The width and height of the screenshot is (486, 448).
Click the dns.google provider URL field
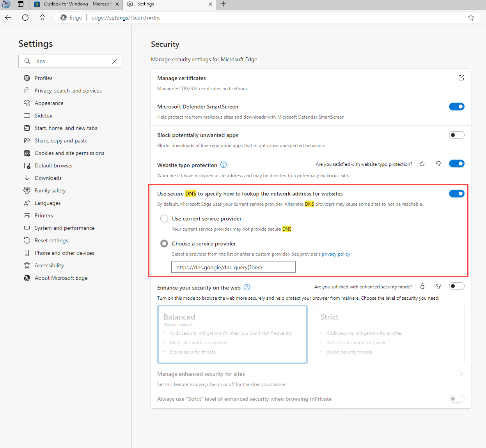tap(234, 267)
